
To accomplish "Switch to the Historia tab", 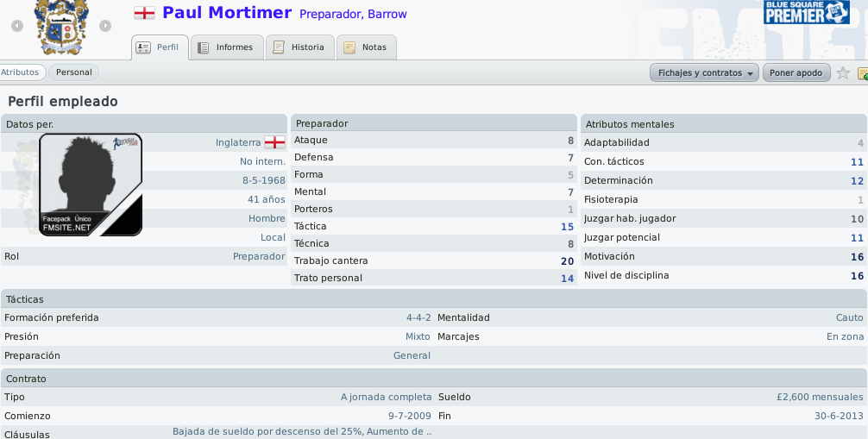I will [x=300, y=47].
